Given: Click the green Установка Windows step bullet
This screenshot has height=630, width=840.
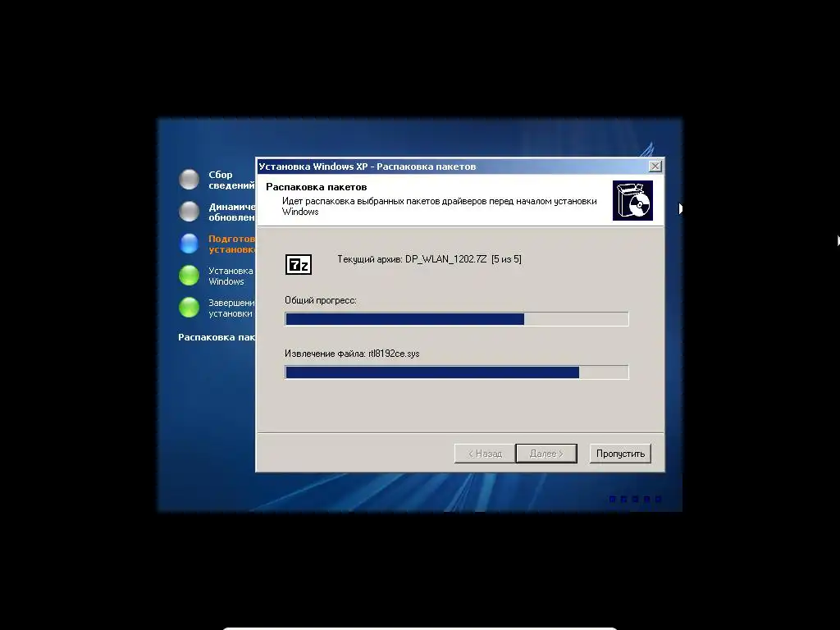Looking at the screenshot, I should coord(189,276).
